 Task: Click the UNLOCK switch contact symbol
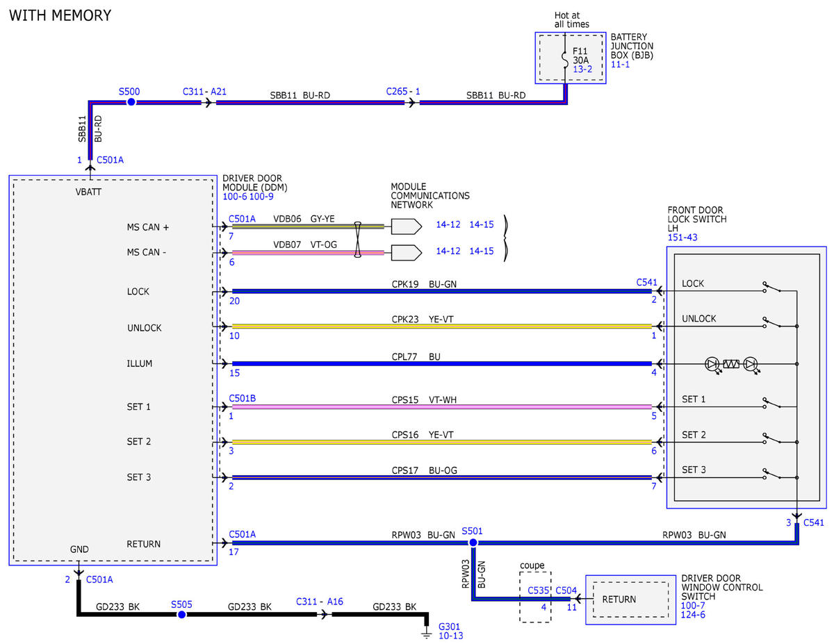[x=771, y=322]
